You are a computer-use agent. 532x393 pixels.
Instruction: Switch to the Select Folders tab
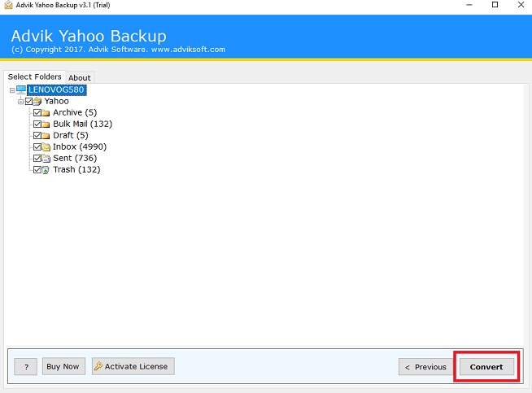[35, 76]
